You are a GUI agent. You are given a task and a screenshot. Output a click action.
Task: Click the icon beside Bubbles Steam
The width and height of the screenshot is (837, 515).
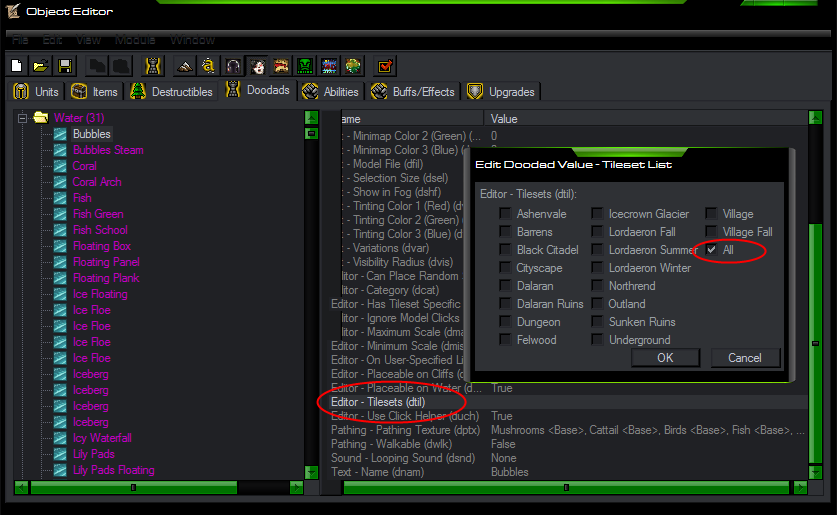click(x=60, y=150)
